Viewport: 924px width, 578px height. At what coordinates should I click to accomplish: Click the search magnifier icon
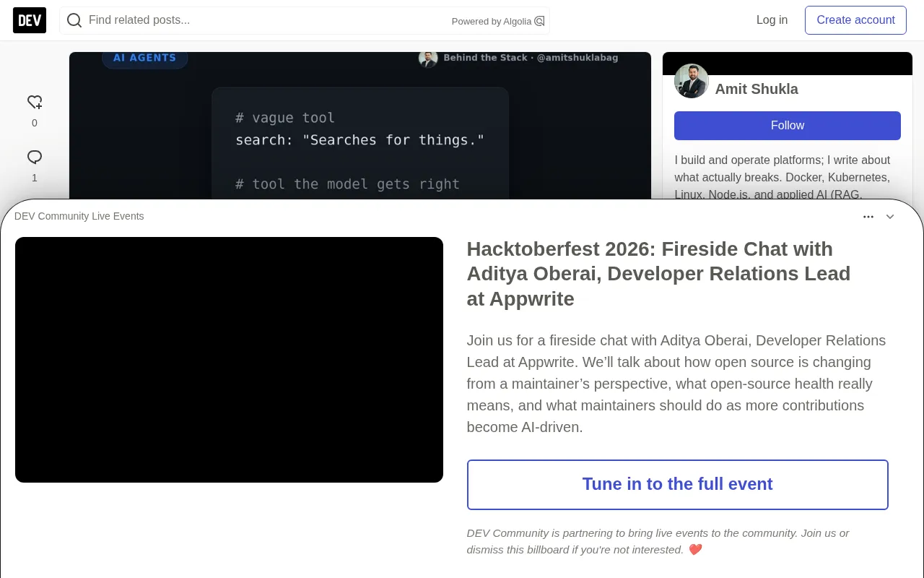(74, 20)
